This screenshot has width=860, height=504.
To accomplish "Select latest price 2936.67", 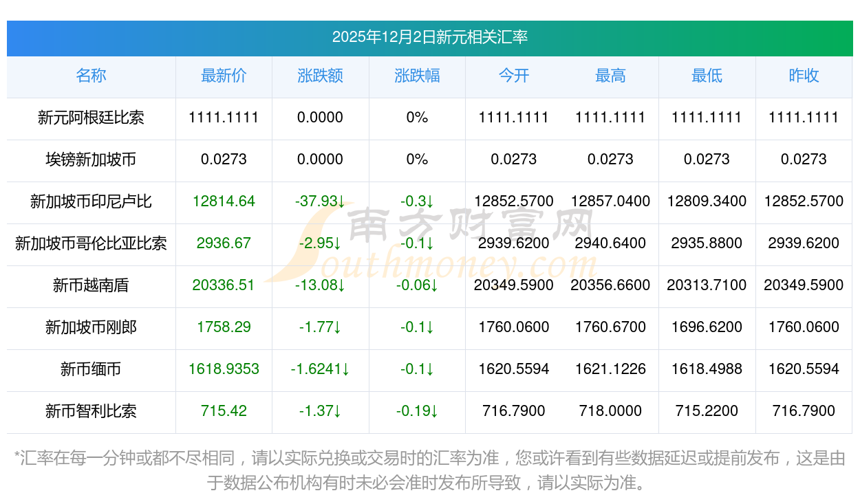I will [x=224, y=243].
